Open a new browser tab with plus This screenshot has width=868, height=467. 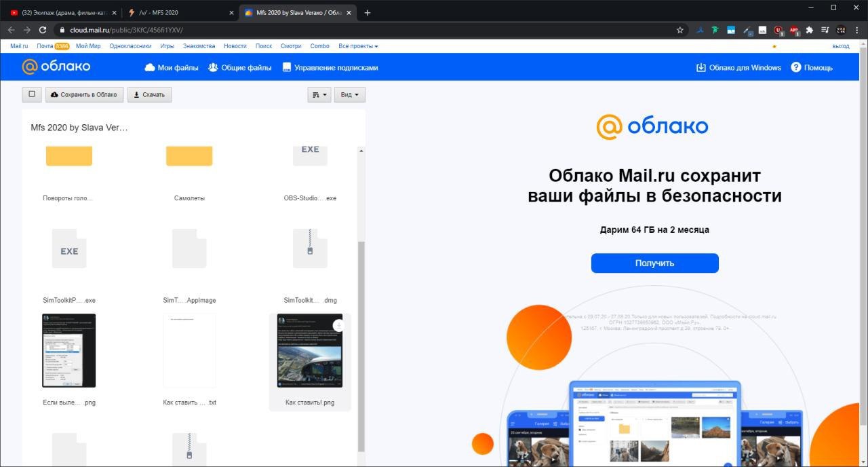[x=368, y=12]
